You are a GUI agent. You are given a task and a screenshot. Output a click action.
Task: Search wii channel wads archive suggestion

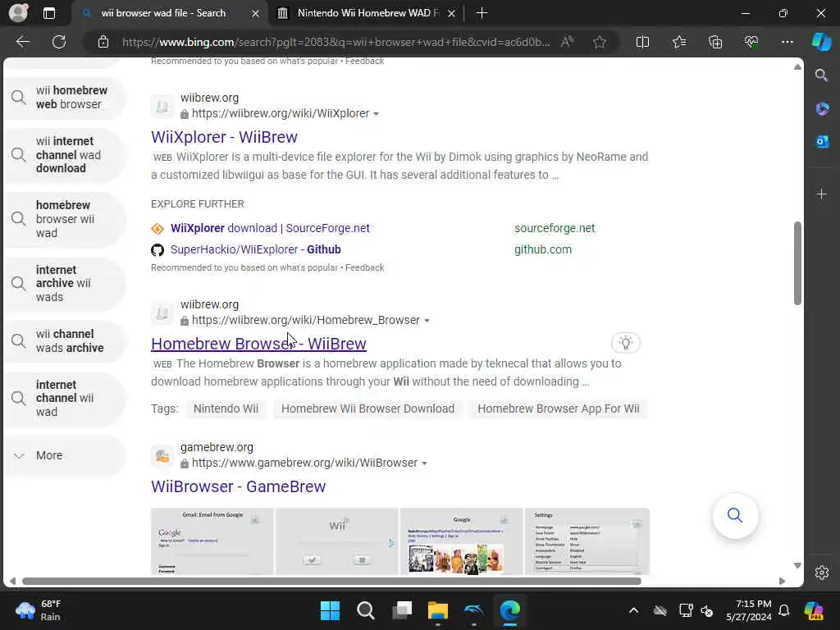tap(64, 340)
